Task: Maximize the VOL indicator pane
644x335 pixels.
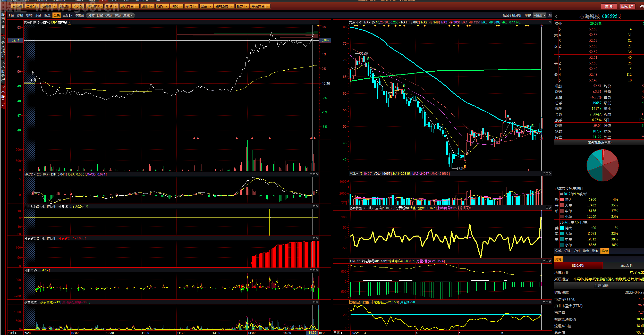Action: [x=547, y=174]
